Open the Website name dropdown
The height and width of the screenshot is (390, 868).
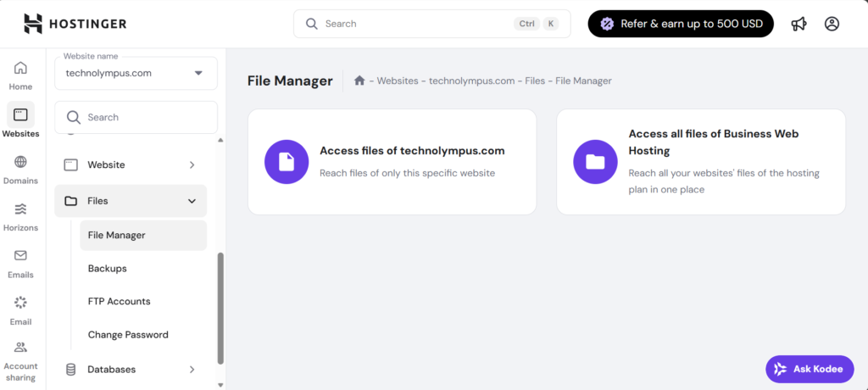tap(136, 73)
